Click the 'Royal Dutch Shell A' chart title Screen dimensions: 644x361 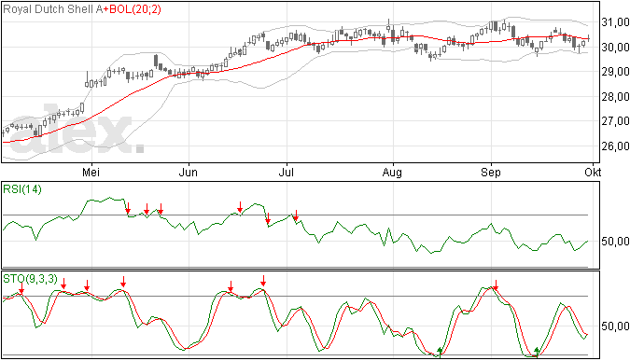[x=52, y=9]
